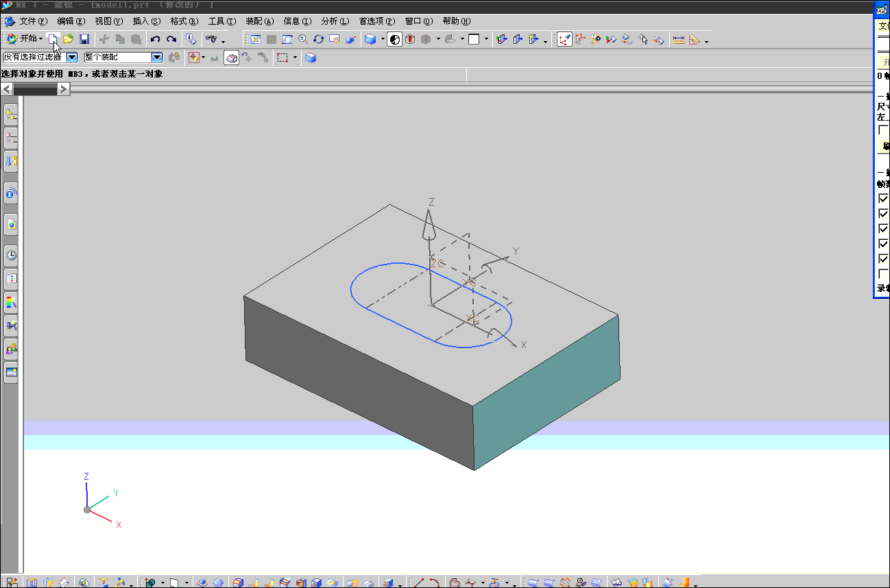Expand the measure toolbar options arrow
This screenshot has height=588, width=890.
click(x=706, y=41)
